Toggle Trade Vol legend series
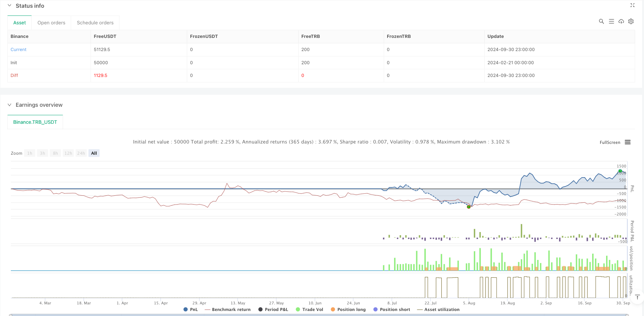The image size is (644, 316). pos(309,309)
